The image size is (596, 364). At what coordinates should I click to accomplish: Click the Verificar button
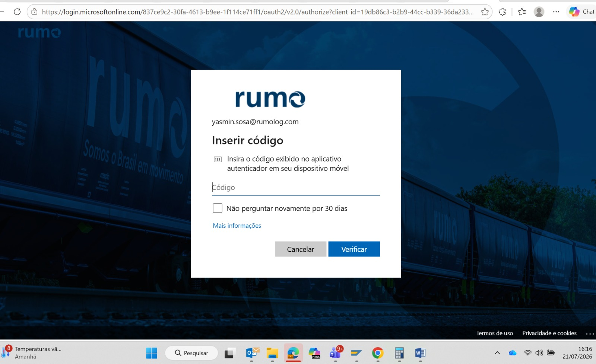coord(354,249)
